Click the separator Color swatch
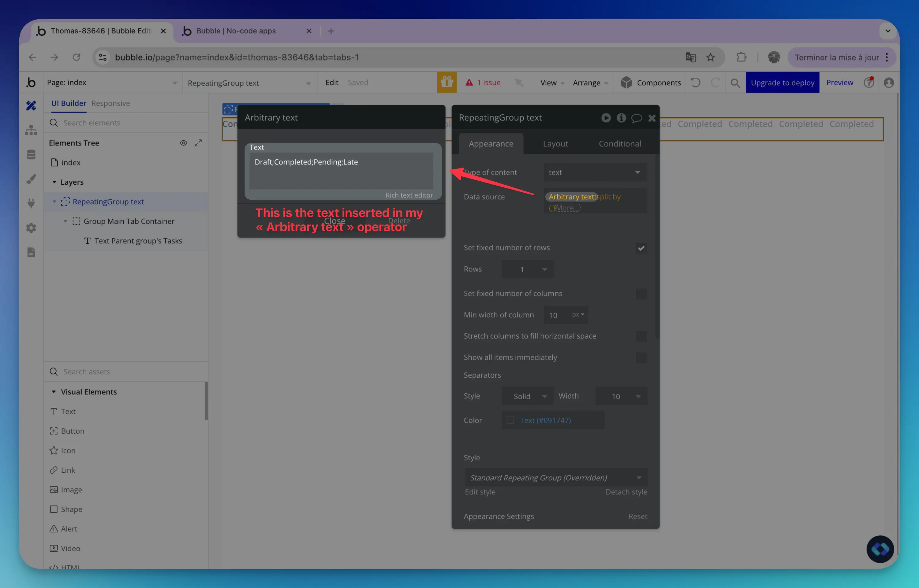 (x=510, y=420)
